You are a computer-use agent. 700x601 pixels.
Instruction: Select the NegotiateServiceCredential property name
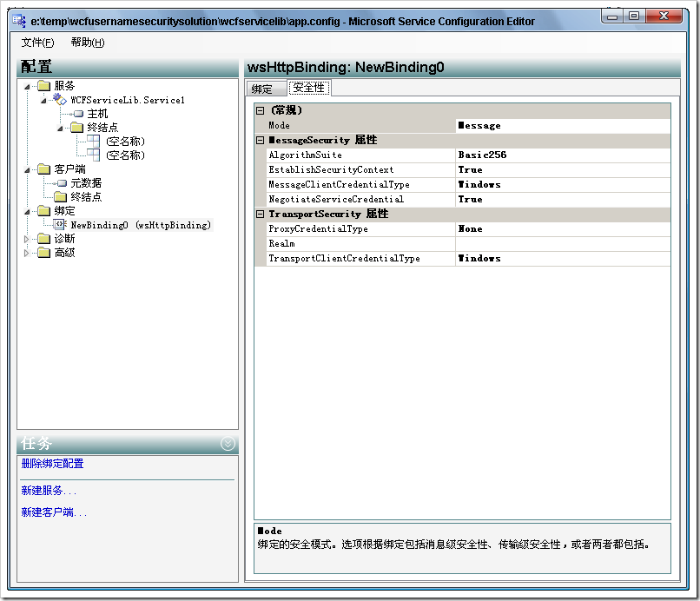click(336, 199)
